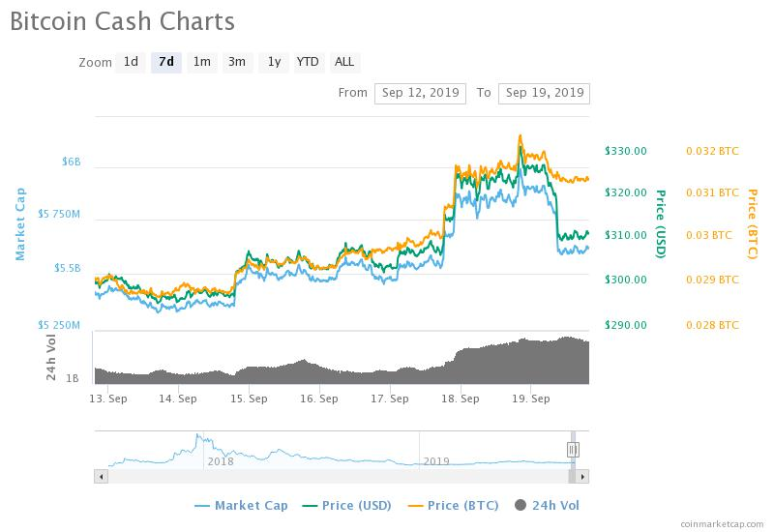
Task: Show ALL time range
Action: click(344, 62)
